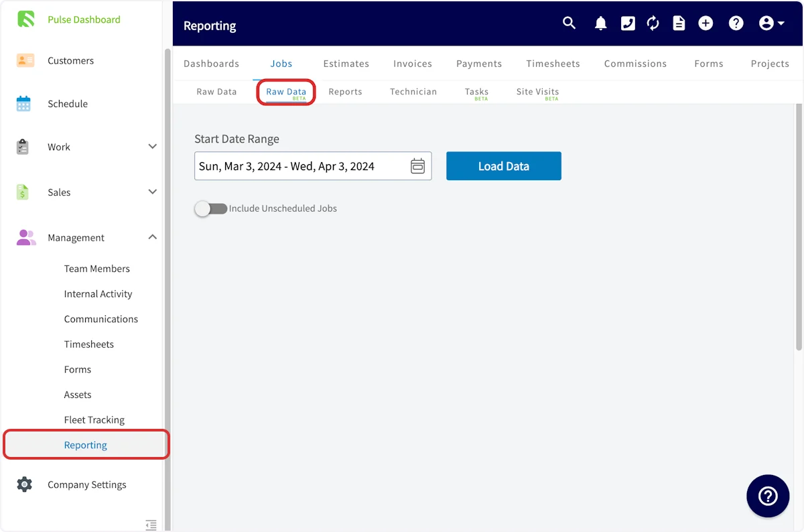804x532 pixels.
Task: Click the header help question mark icon
Action: click(736, 23)
